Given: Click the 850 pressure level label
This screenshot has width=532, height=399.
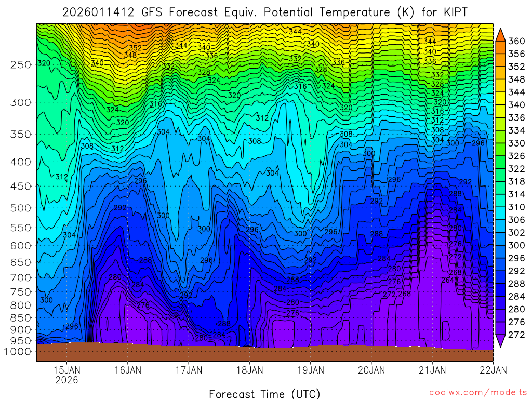Looking at the screenshot, I should click(20, 318).
